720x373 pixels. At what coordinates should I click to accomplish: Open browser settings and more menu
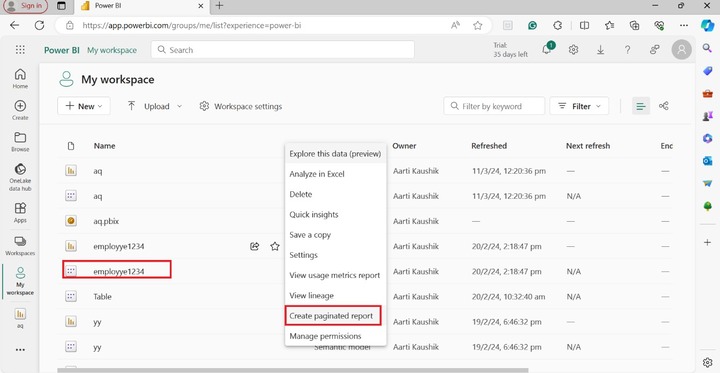coord(684,25)
